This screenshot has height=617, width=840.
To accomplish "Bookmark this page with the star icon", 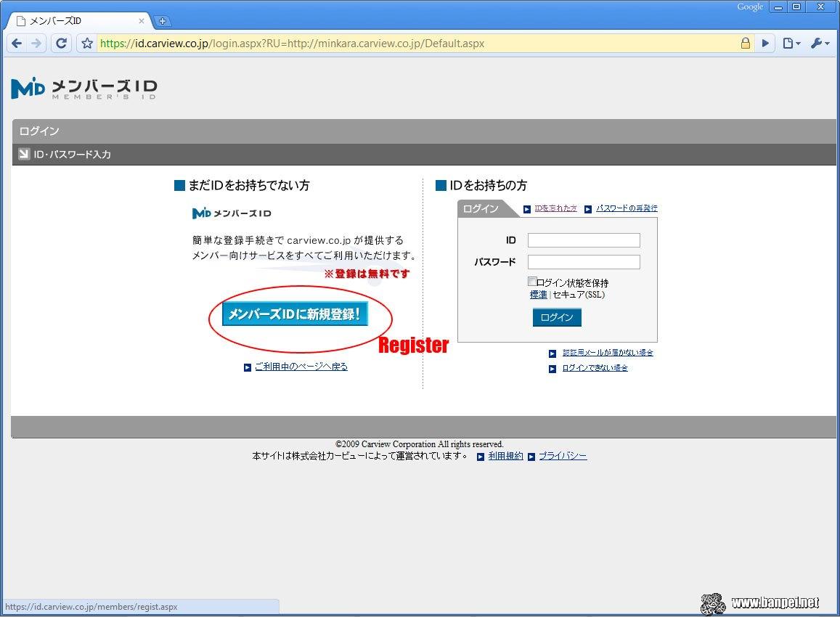I will point(87,44).
